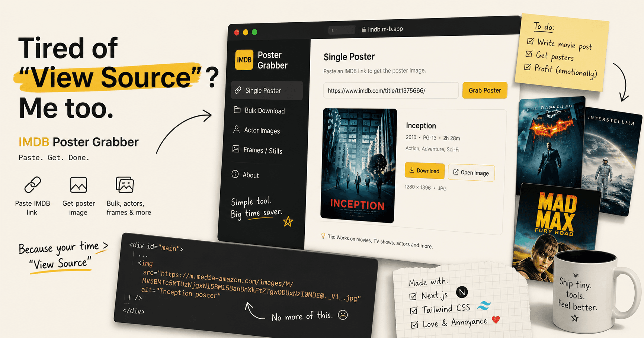Click the picture icon beside Frames / Stills
The width and height of the screenshot is (644, 338).
(236, 149)
